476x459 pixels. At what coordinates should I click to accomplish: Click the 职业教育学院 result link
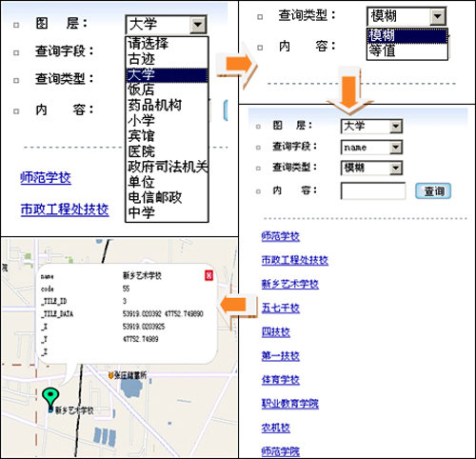pyautogui.click(x=290, y=404)
